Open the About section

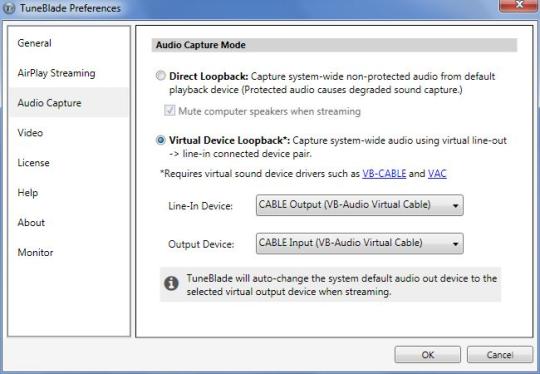[x=31, y=222]
